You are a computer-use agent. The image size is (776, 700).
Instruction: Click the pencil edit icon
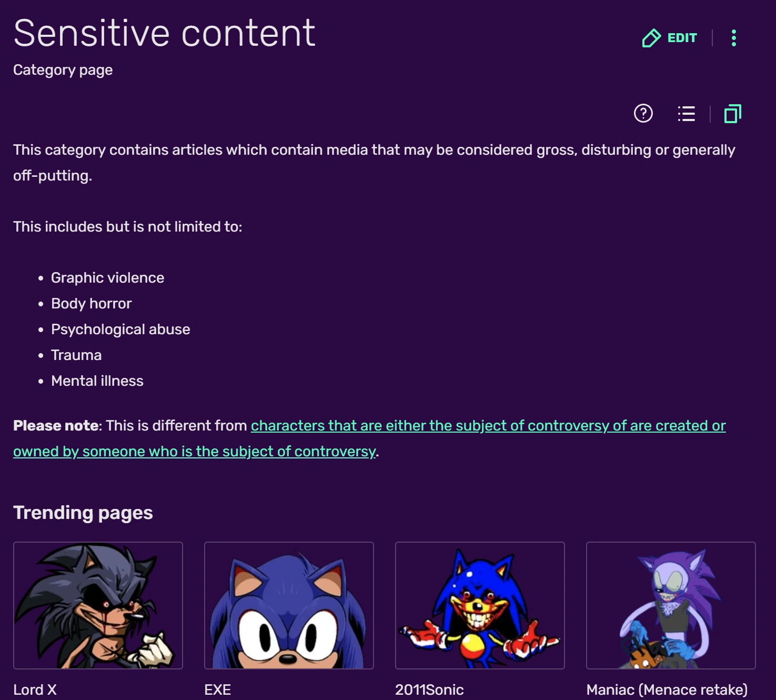651,38
